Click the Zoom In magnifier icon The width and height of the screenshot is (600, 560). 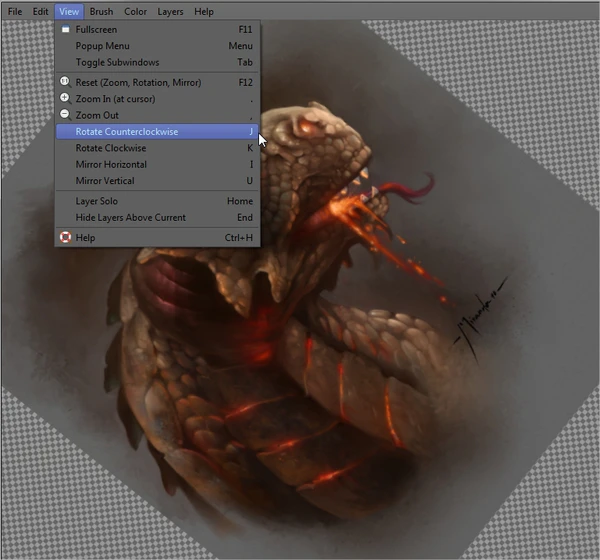65,99
